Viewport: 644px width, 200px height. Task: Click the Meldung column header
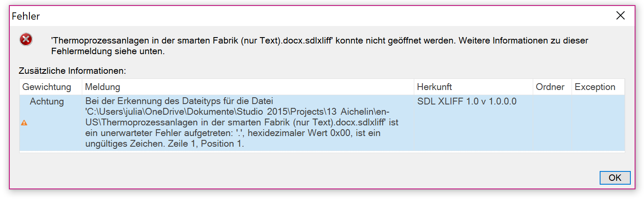(x=248, y=87)
